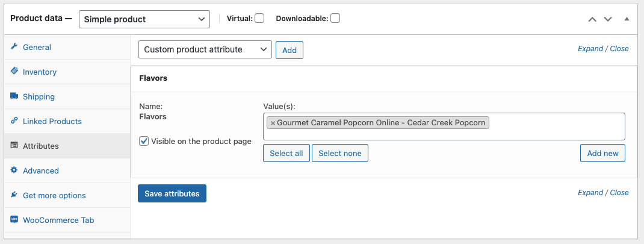
Task: Click the General wrench icon
Action: point(14,46)
